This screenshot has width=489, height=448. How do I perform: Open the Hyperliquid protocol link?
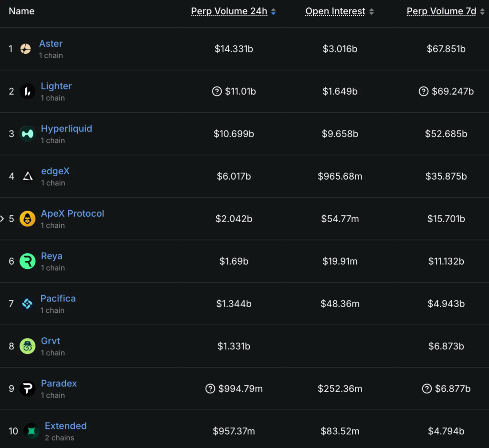point(66,128)
